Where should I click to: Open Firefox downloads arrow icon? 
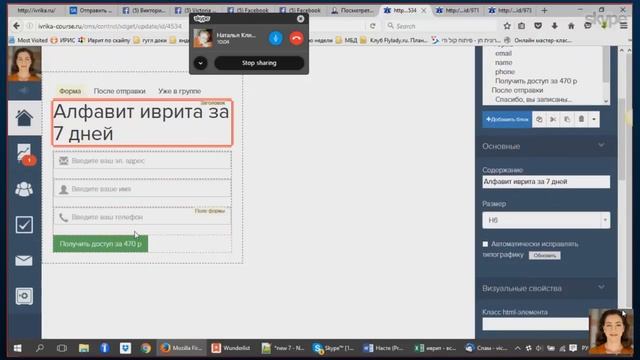554,26
